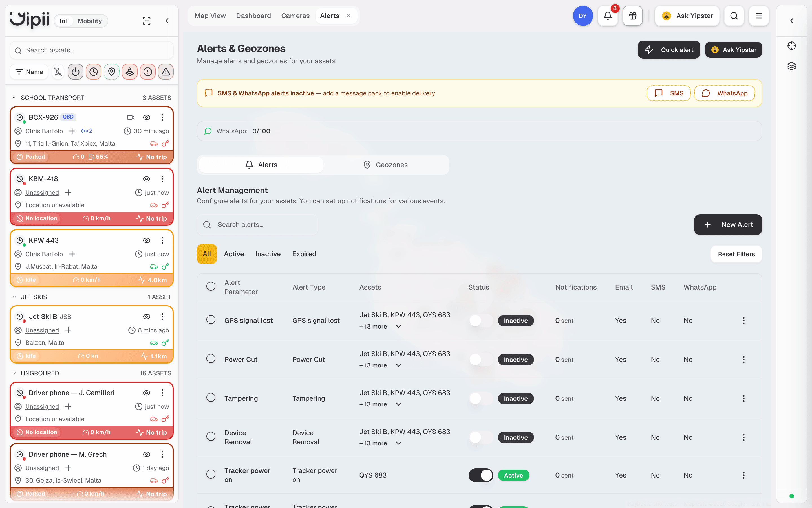Toggle the clock idle filter

(x=94, y=72)
